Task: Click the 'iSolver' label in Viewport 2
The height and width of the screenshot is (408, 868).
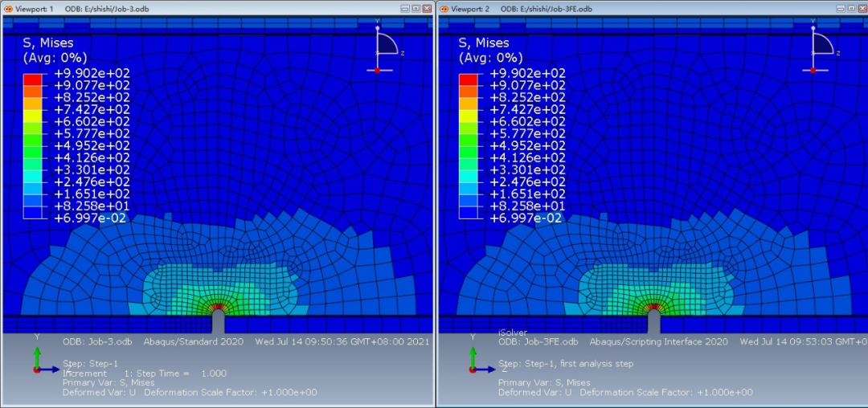Action: point(513,333)
